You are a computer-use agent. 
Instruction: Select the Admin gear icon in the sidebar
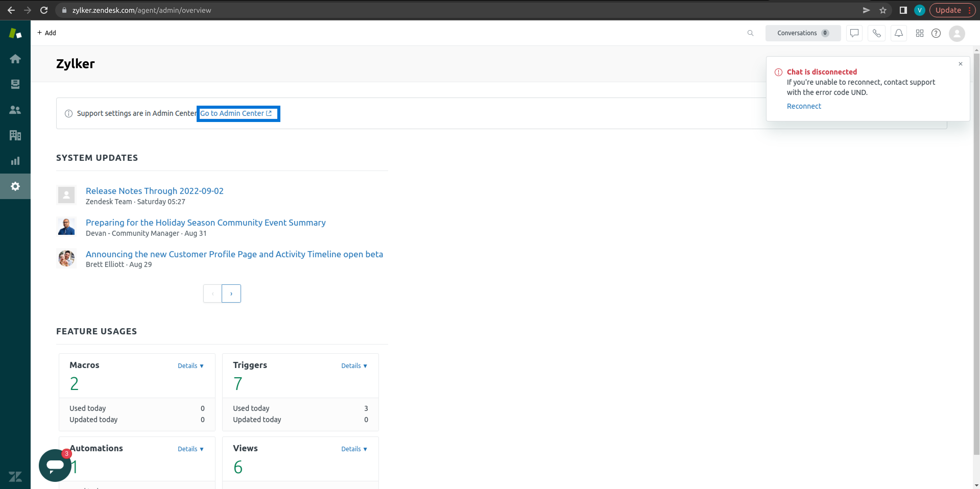tap(15, 186)
